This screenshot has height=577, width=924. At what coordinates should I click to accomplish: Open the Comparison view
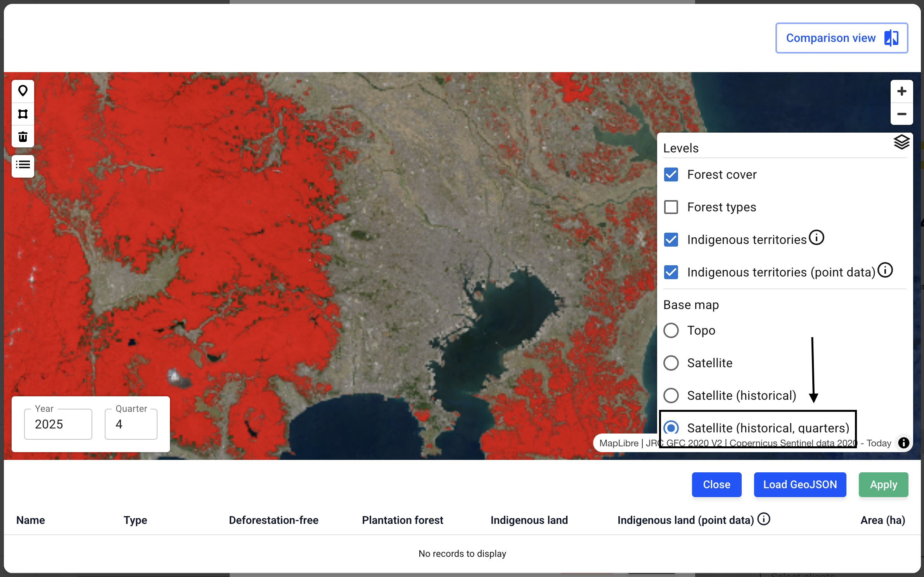(842, 38)
